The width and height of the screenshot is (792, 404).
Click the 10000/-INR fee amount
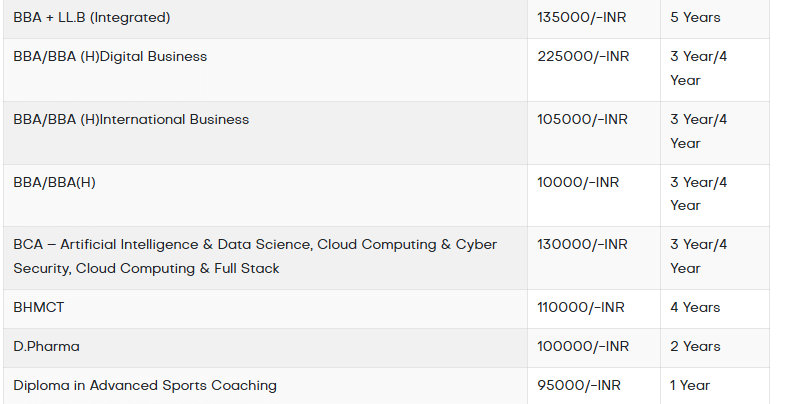[578, 182]
